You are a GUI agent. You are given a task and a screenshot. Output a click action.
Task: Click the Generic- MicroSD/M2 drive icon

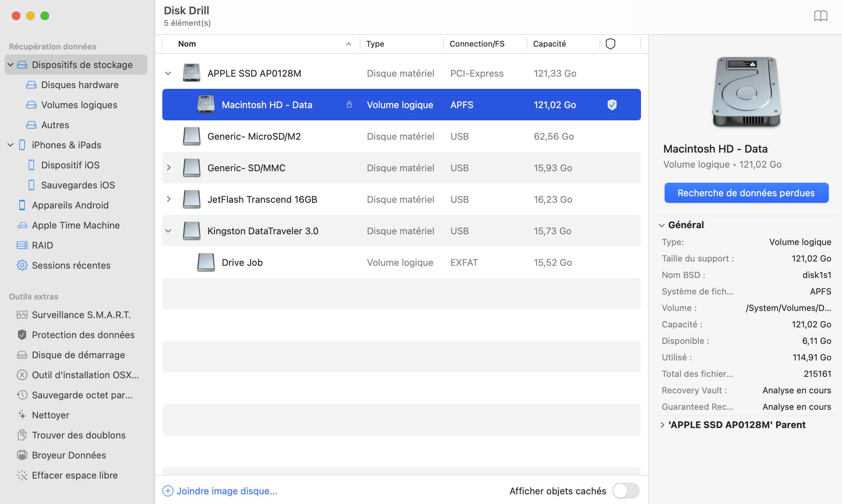[191, 136]
